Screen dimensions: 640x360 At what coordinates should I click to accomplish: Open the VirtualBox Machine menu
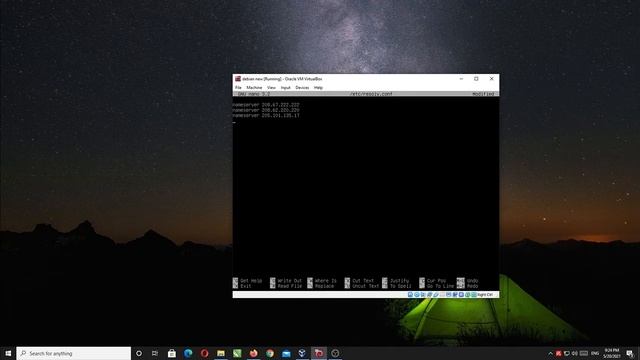[x=254, y=88]
